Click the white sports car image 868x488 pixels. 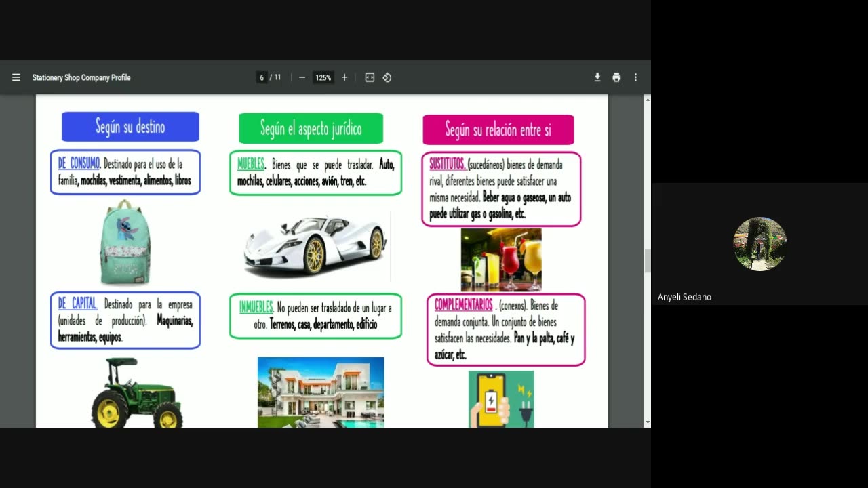click(x=315, y=246)
